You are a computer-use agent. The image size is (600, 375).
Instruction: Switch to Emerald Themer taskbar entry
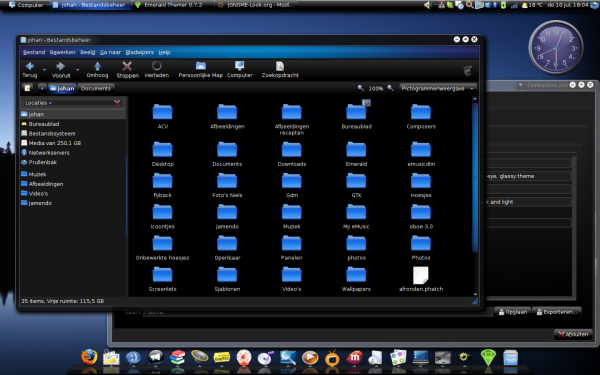pyautogui.click(x=168, y=5)
